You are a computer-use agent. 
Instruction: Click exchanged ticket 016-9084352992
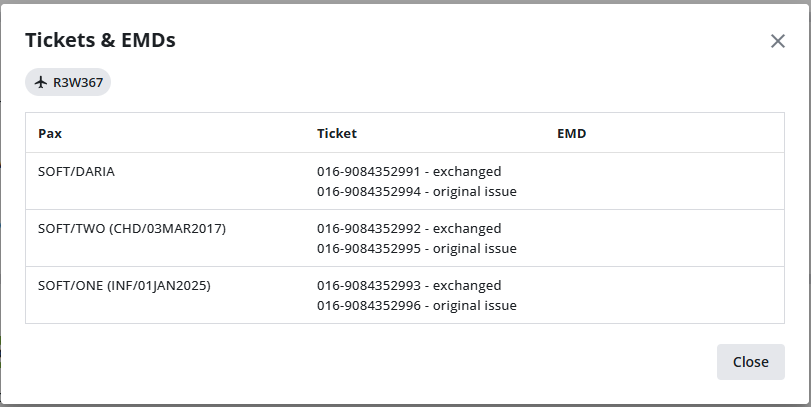point(409,228)
